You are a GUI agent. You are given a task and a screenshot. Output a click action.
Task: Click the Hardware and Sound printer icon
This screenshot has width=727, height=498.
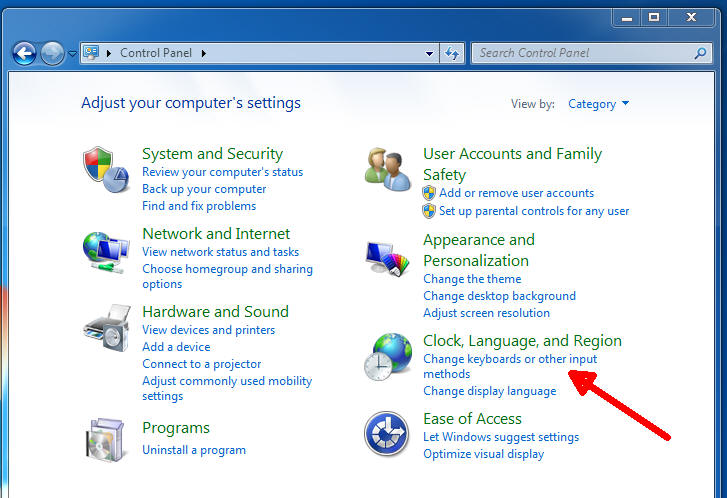(x=105, y=329)
